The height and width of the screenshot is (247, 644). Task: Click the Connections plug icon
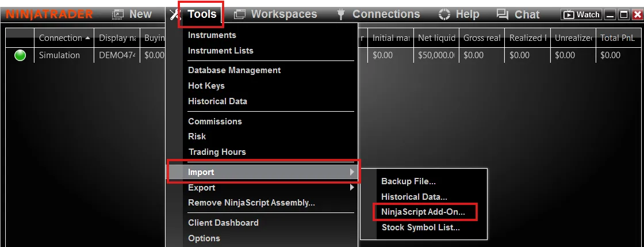(340, 14)
